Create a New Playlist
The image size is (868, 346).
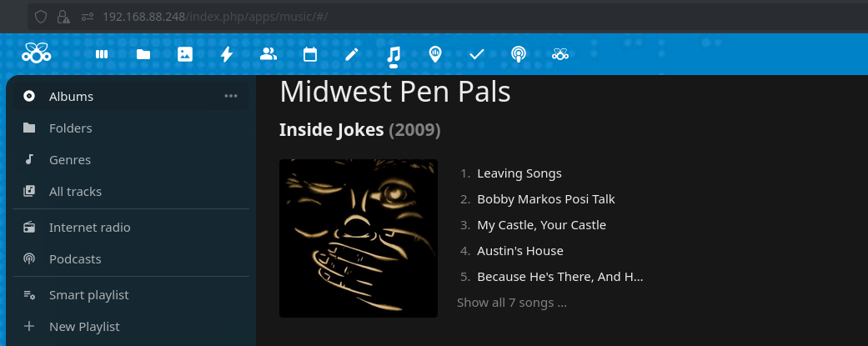[84, 327]
